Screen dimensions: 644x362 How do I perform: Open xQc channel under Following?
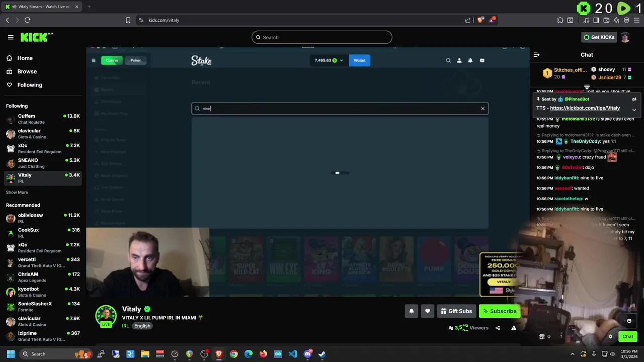pos(43,148)
